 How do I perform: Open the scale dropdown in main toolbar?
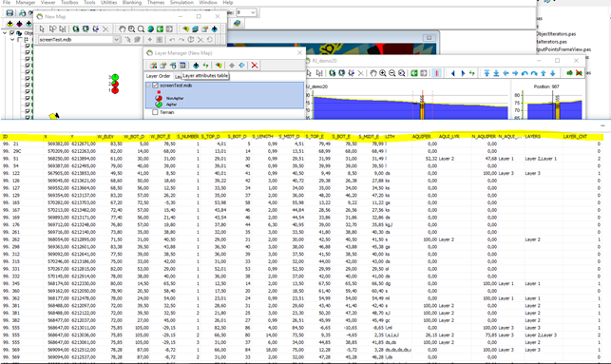point(253,12)
